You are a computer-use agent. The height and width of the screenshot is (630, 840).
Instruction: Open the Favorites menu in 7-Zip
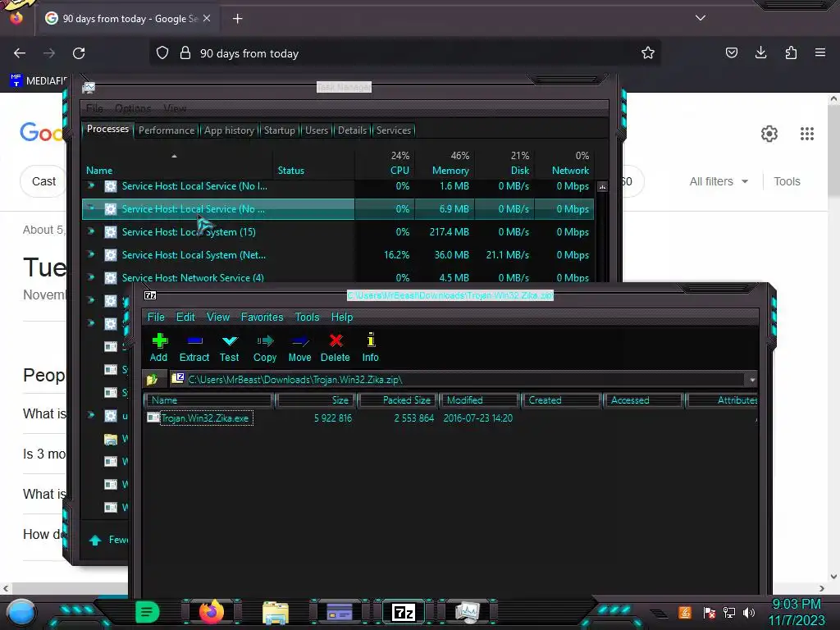point(262,317)
